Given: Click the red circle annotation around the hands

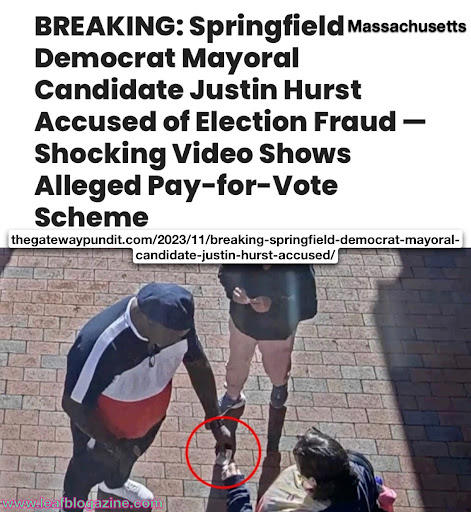Looking at the screenshot, I should tap(223, 452).
